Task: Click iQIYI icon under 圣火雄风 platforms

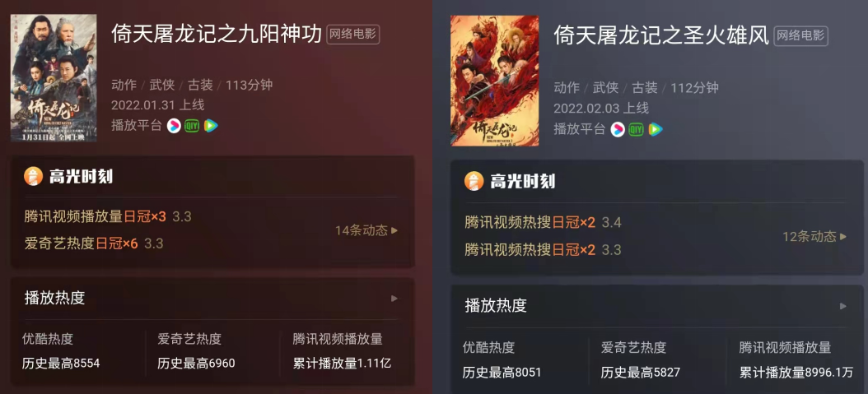Action: 636,129
